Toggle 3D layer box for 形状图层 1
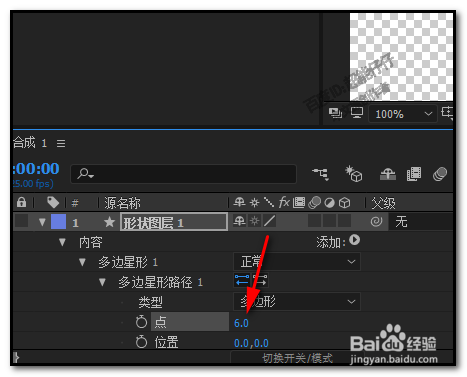The width and height of the screenshot is (467, 377). click(344, 221)
